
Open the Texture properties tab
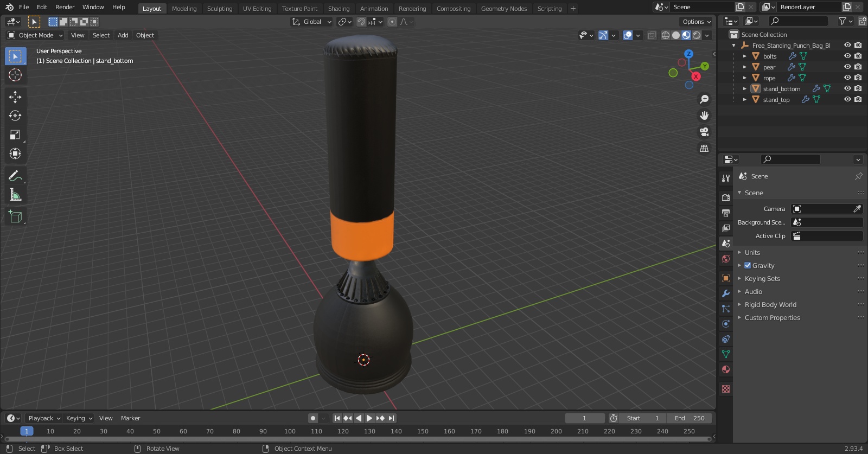click(x=726, y=389)
